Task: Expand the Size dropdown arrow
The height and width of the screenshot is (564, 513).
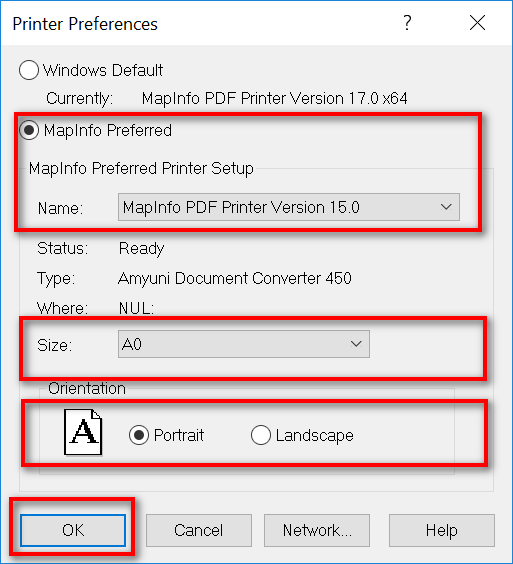Action: point(356,344)
